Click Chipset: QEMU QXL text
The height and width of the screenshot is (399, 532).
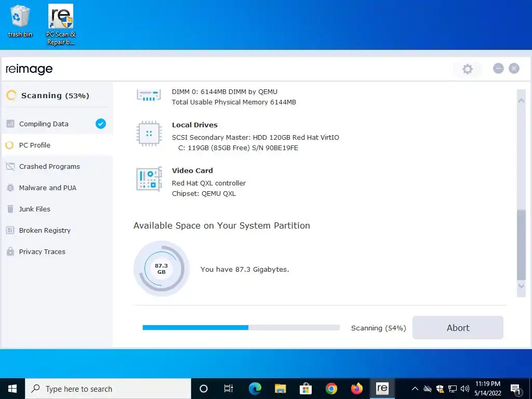pyautogui.click(x=204, y=194)
